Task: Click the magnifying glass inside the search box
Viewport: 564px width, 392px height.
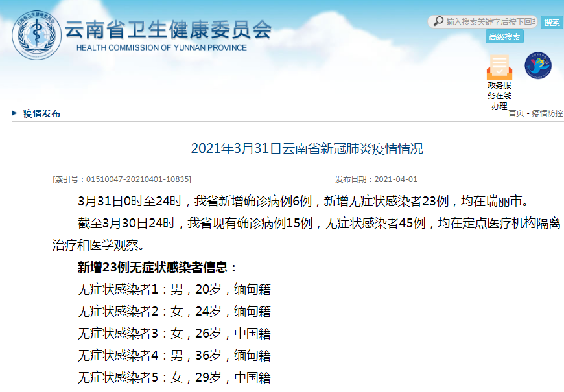Action: point(439,21)
